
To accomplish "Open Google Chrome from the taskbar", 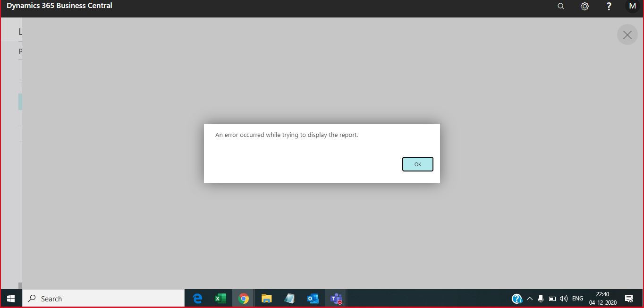I will (243, 298).
